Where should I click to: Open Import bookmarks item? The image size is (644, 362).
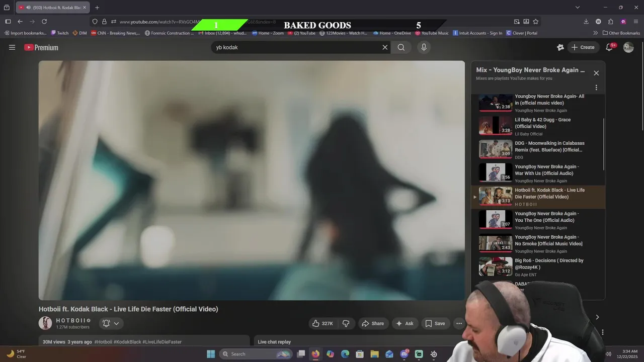tap(25, 33)
